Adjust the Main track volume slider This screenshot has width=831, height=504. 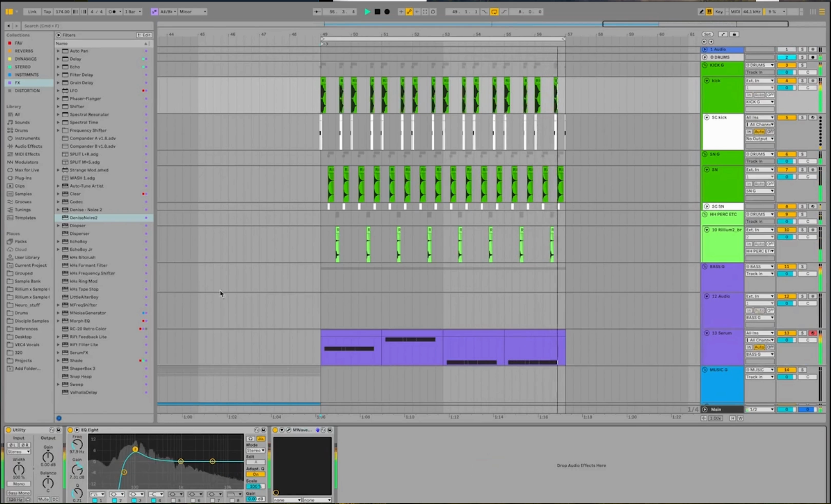pos(787,409)
